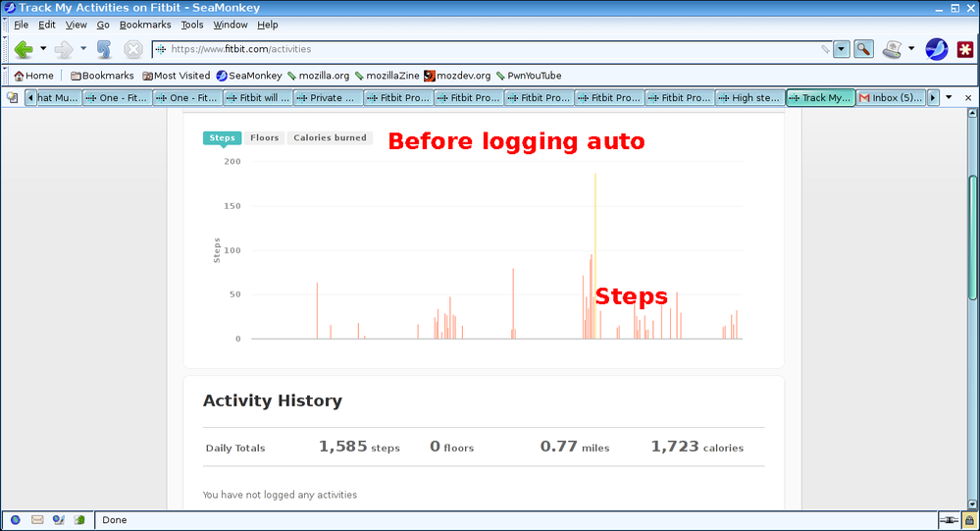This screenshot has width=980, height=531.
Task: Click the '1,723 calories' total
Action: click(697, 447)
